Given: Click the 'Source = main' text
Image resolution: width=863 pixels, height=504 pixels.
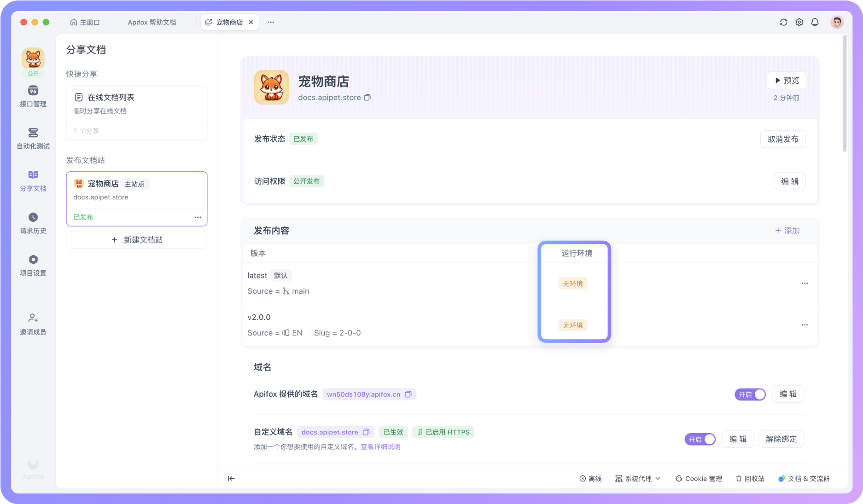Looking at the screenshot, I should click(278, 291).
